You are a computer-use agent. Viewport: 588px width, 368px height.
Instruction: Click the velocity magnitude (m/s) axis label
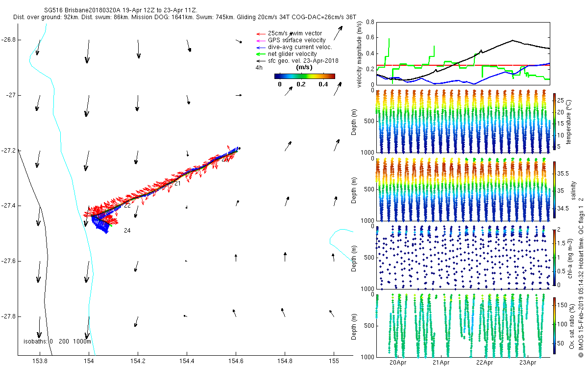tap(359, 54)
